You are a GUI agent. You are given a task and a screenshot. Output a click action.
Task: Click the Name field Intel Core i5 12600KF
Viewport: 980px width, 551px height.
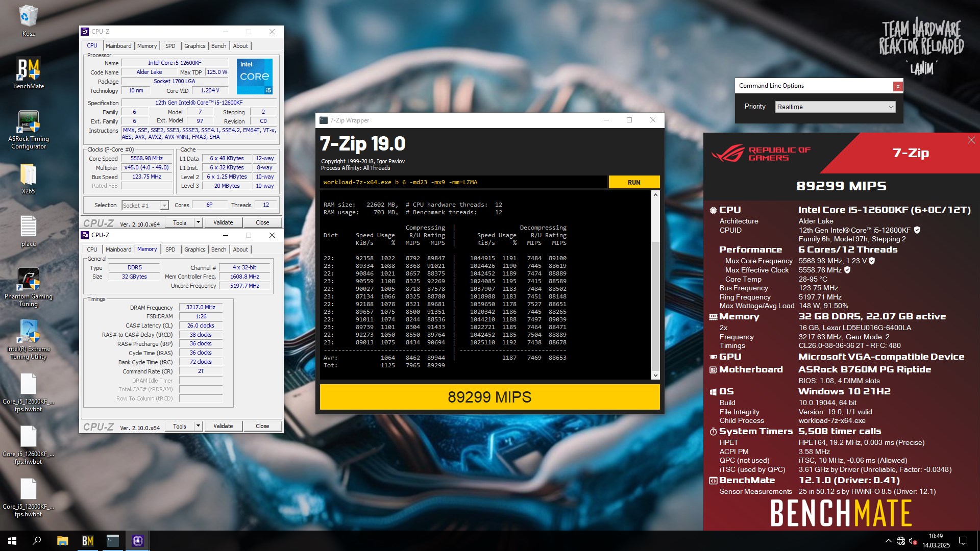(174, 63)
